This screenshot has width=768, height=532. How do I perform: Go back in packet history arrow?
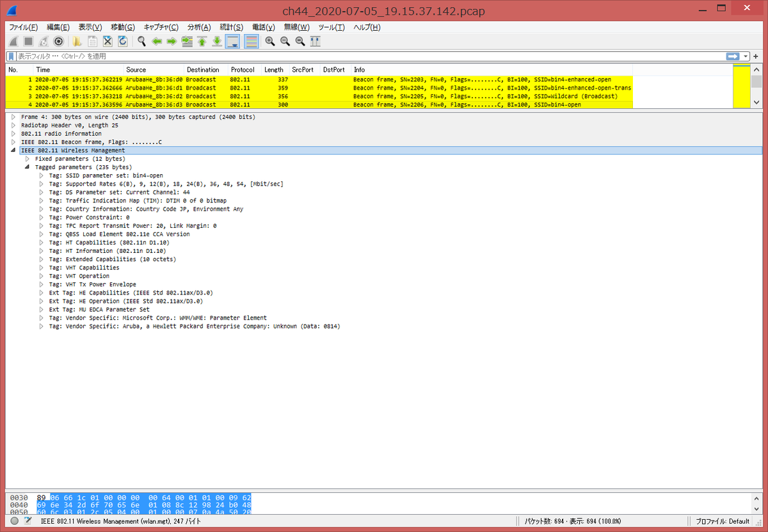point(157,42)
